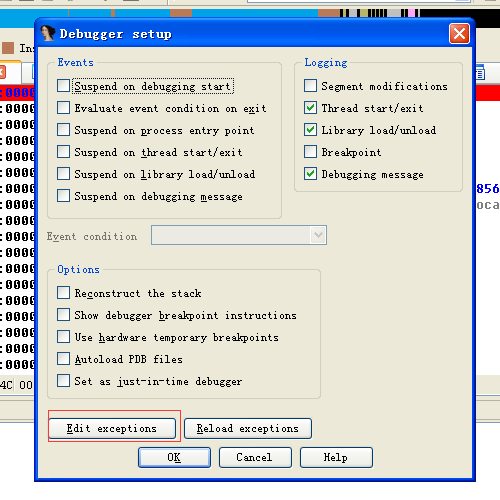The image size is (500, 500).
Task: Click the brown legend square beside Ins
Action: coord(8,48)
